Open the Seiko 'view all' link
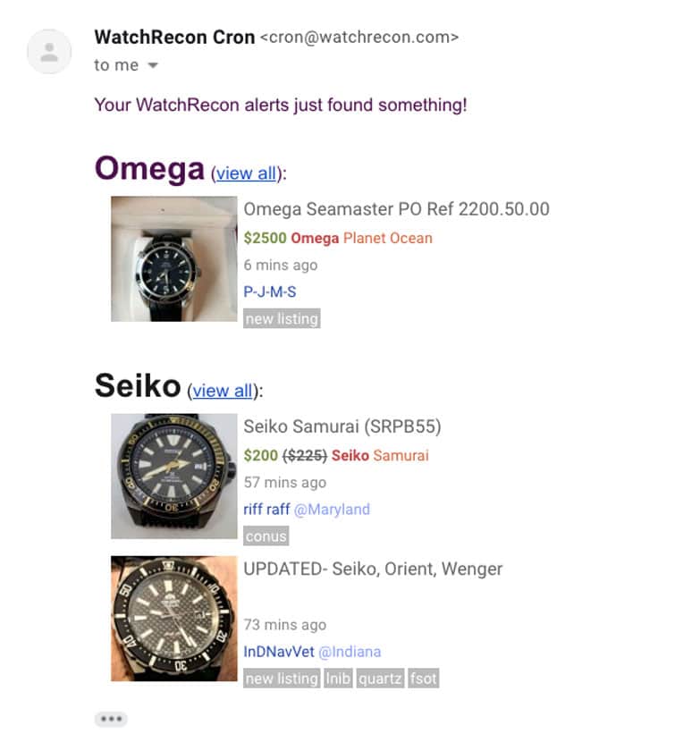Image resolution: width=700 pixels, height=734 pixels. [223, 391]
